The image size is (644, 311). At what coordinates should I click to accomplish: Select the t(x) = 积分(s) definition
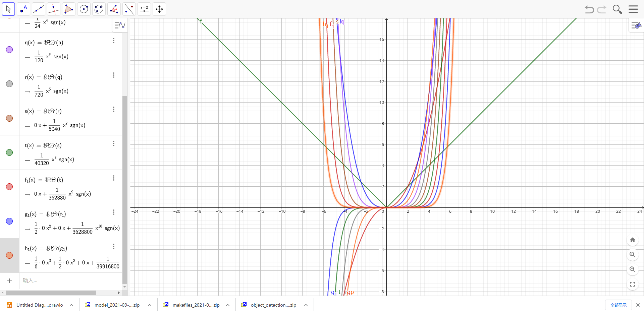tap(43, 145)
